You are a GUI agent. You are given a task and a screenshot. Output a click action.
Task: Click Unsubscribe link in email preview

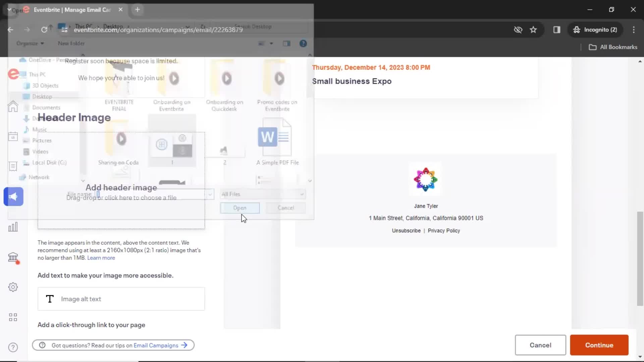tap(406, 231)
